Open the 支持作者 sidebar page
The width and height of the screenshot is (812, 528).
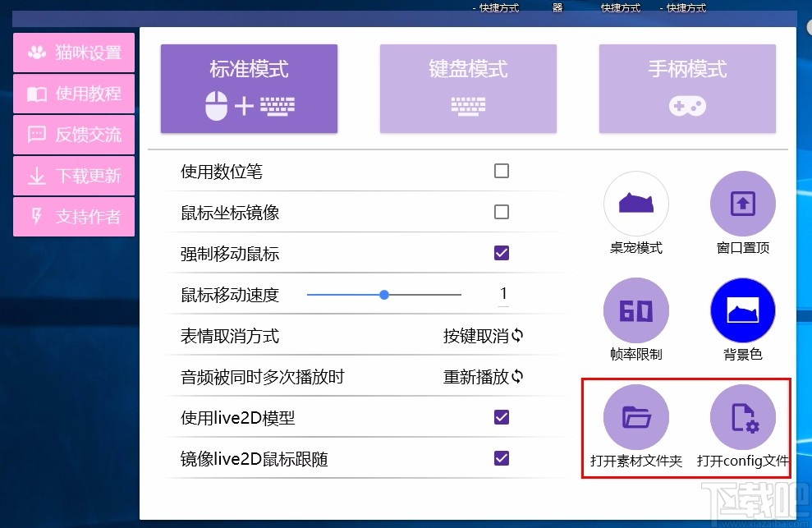74,217
